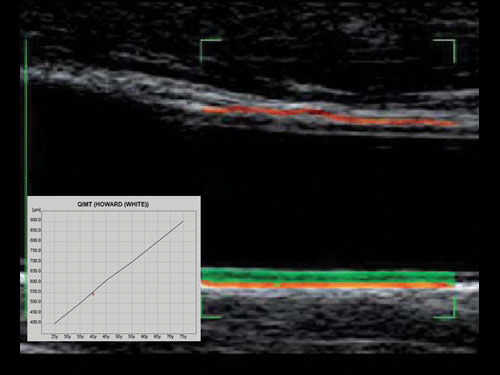The image size is (500, 375).
Task: Click the green lumen band on far wall
Action: point(328,275)
